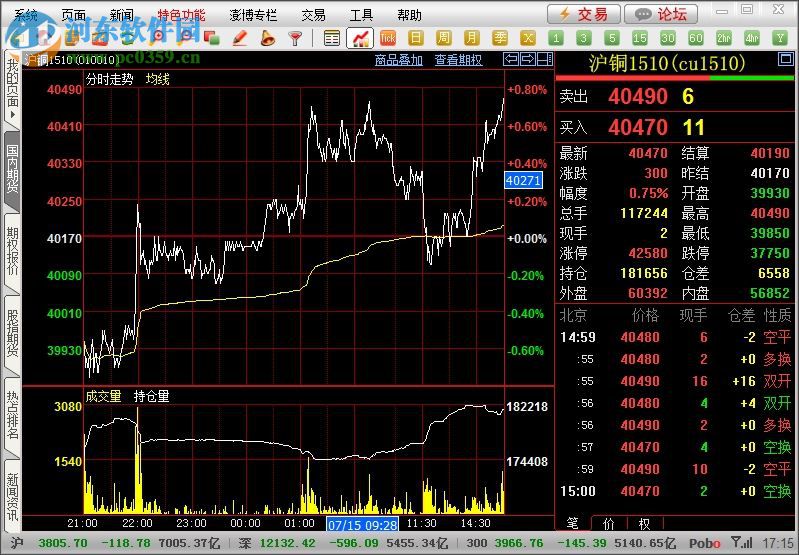Switch to 热点排名 sidebar tab
This screenshot has height=555, width=799.
click(12, 415)
